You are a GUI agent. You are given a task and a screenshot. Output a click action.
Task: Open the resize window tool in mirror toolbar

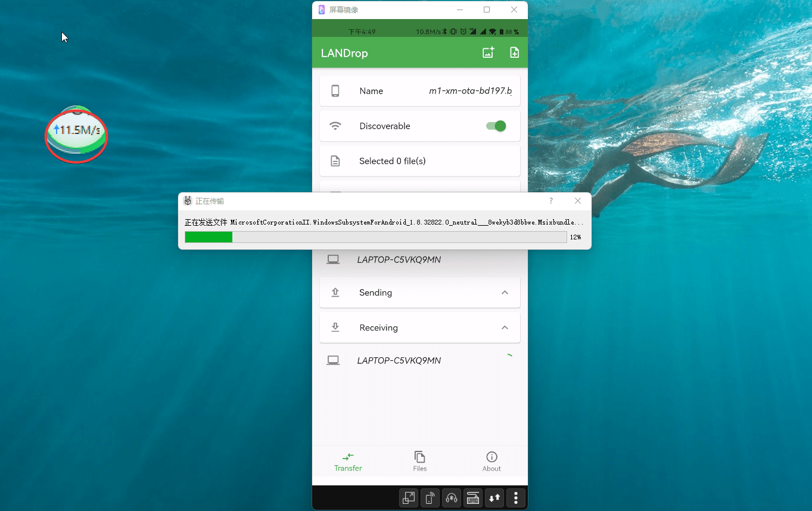(x=409, y=498)
